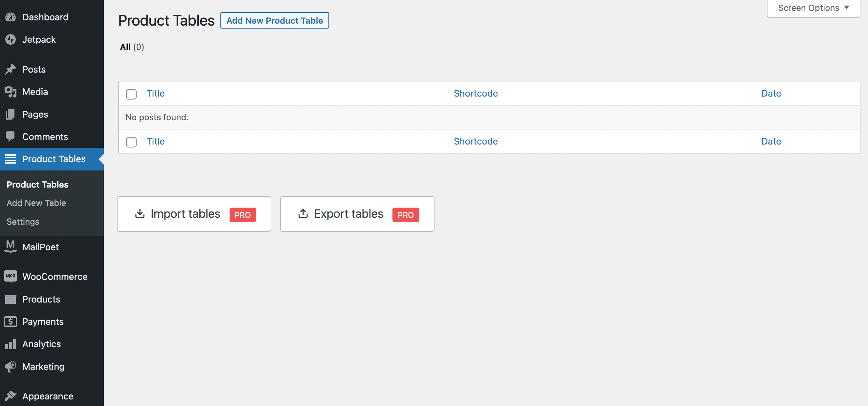This screenshot has height=406, width=868.
Task: Open Add New Table submenu item
Action: pos(36,203)
